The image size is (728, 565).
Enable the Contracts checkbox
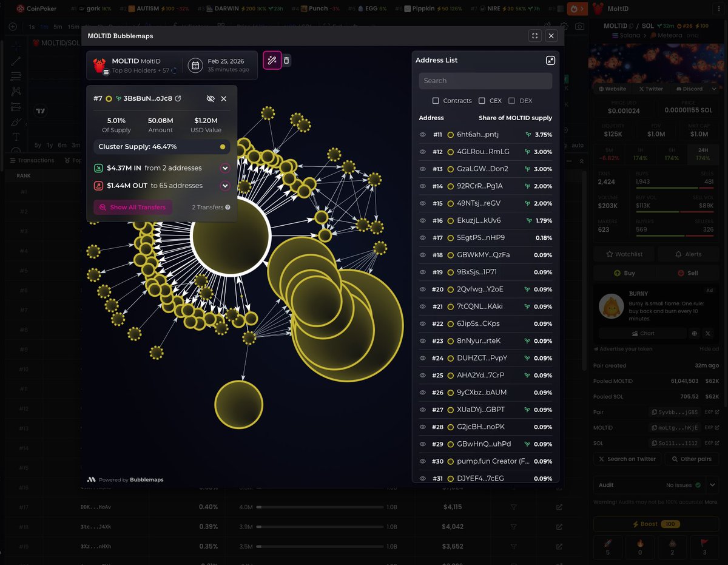[x=436, y=101]
